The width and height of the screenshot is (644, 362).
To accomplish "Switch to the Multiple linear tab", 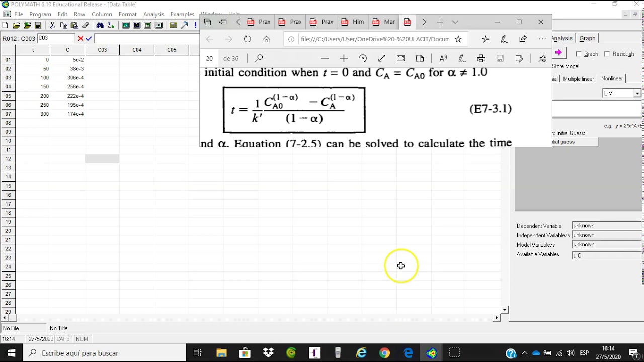I will tap(579, 79).
